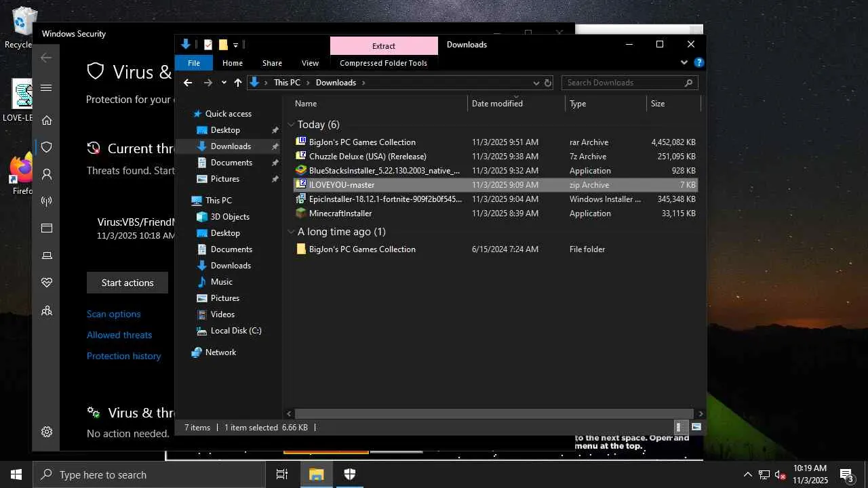Collapse the A long time ago (1) group
This screenshot has width=868, height=488.
[291, 232]
